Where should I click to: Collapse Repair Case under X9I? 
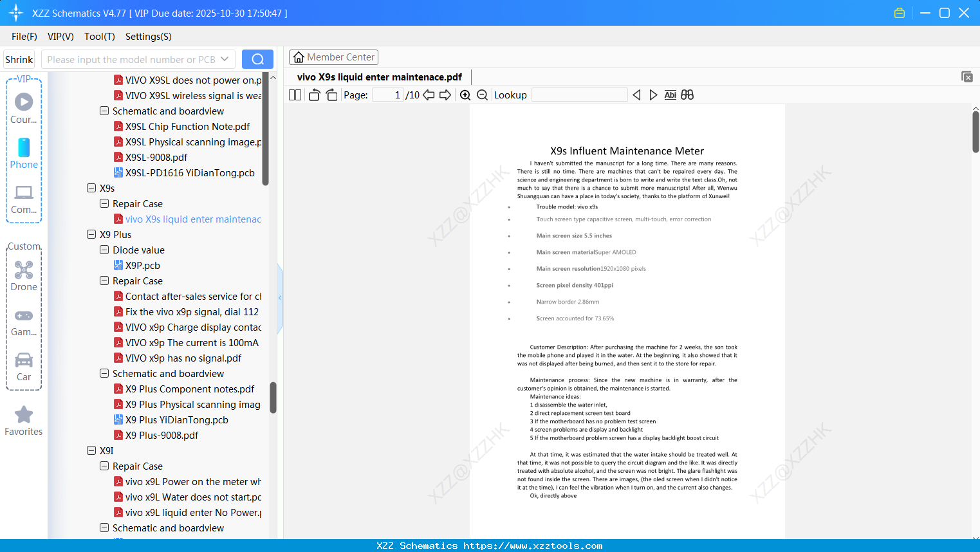(104, 466)
